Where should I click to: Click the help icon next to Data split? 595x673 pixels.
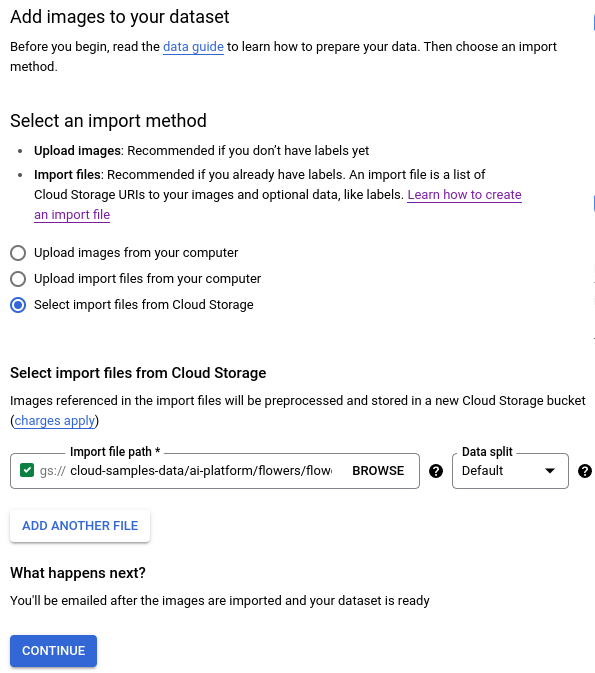coord(585,471)
